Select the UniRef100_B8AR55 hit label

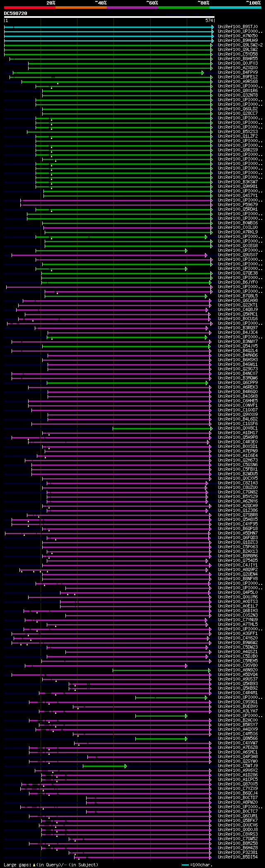238,59
